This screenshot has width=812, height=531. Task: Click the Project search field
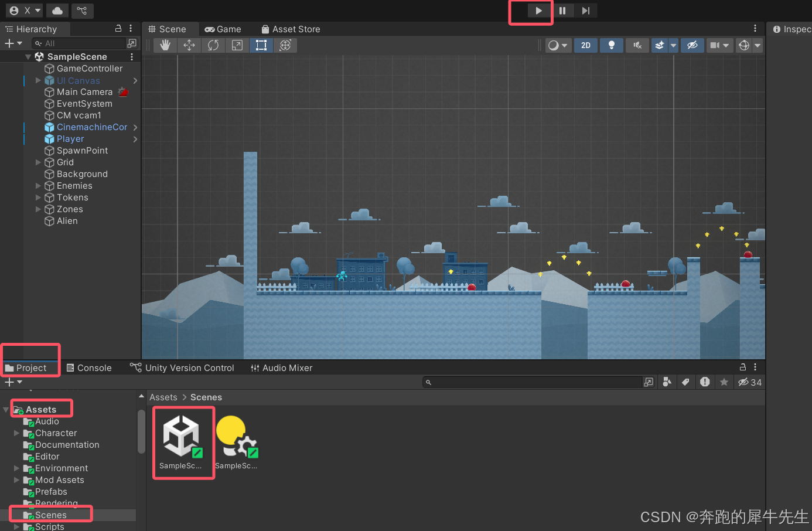click(533, 382)
